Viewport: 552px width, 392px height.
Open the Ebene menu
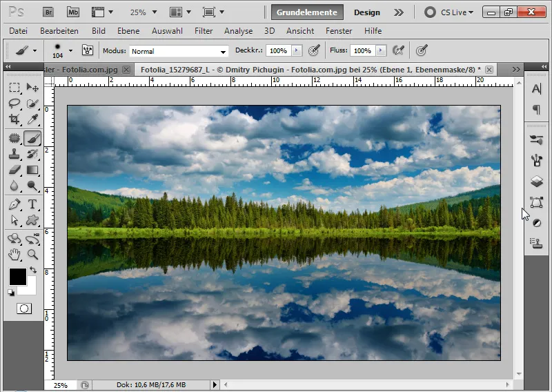coord(128,31)
